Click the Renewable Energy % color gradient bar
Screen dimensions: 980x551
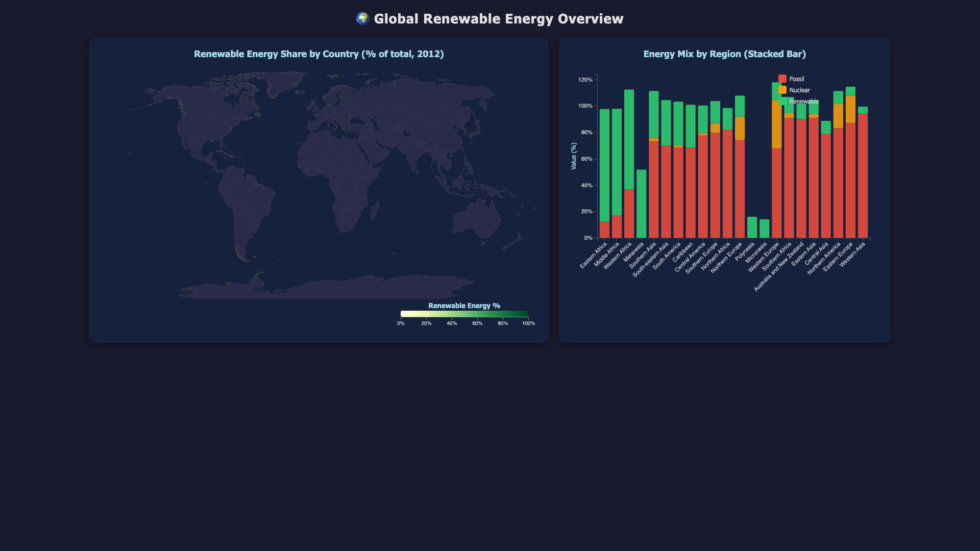pos(464,314)
